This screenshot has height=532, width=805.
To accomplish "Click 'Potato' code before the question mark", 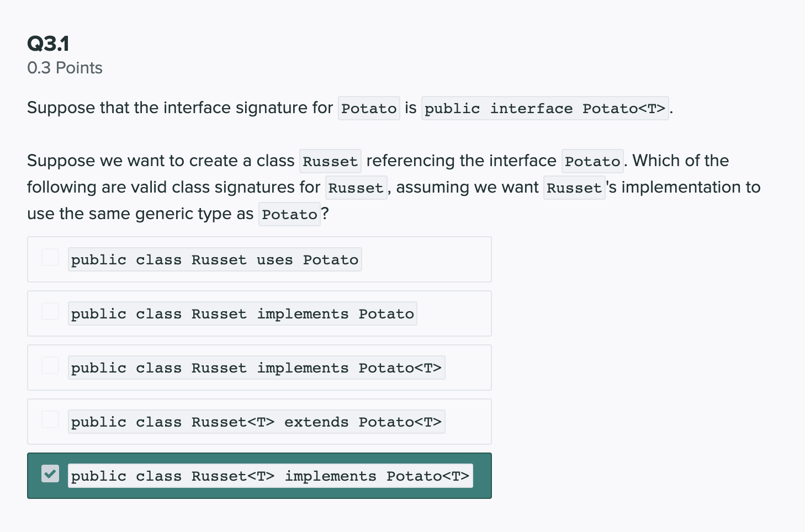I will click(289, 215).
